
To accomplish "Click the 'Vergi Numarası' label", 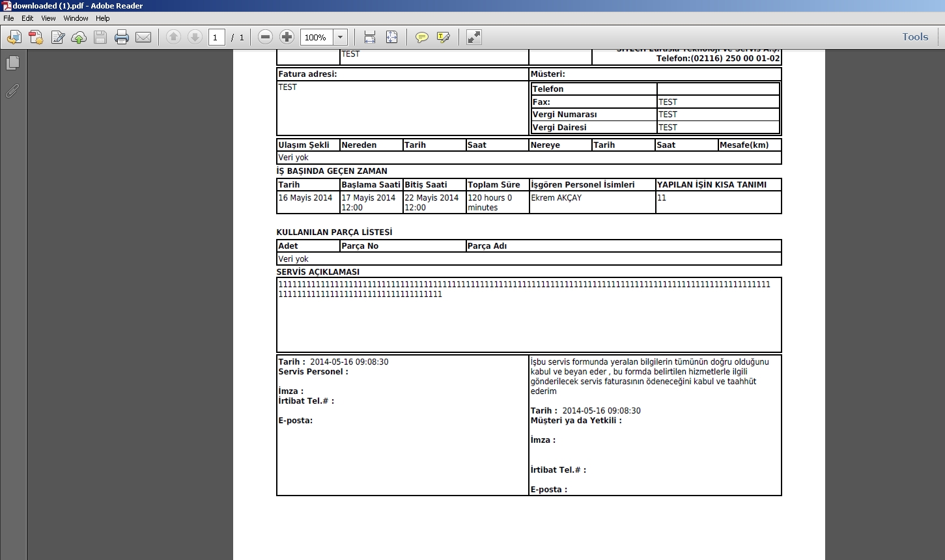I will 565,115.
